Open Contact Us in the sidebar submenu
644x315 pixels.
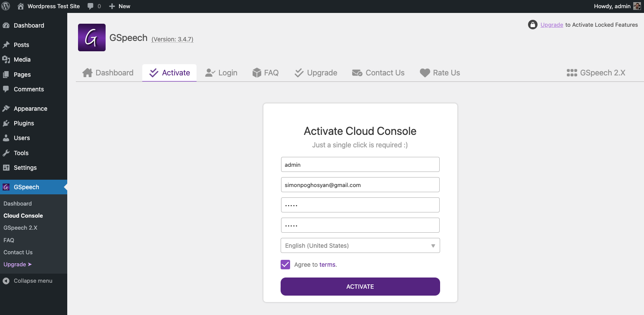[18, 252]
